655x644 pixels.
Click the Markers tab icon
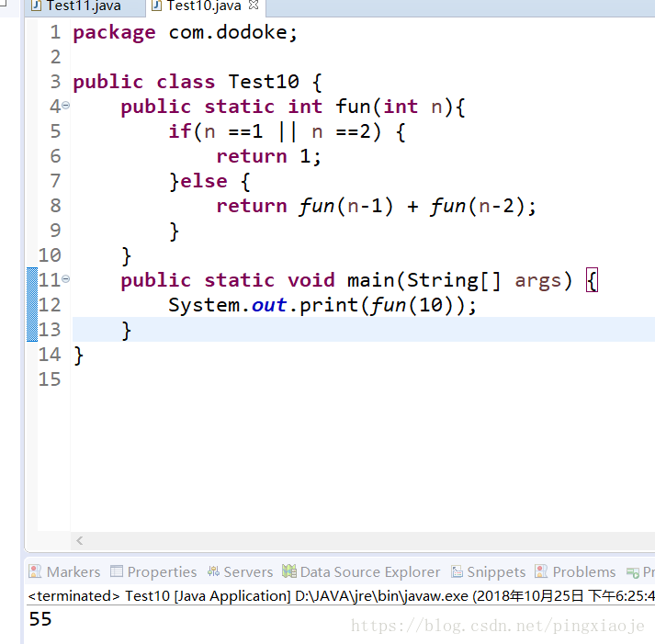(35, 571)
